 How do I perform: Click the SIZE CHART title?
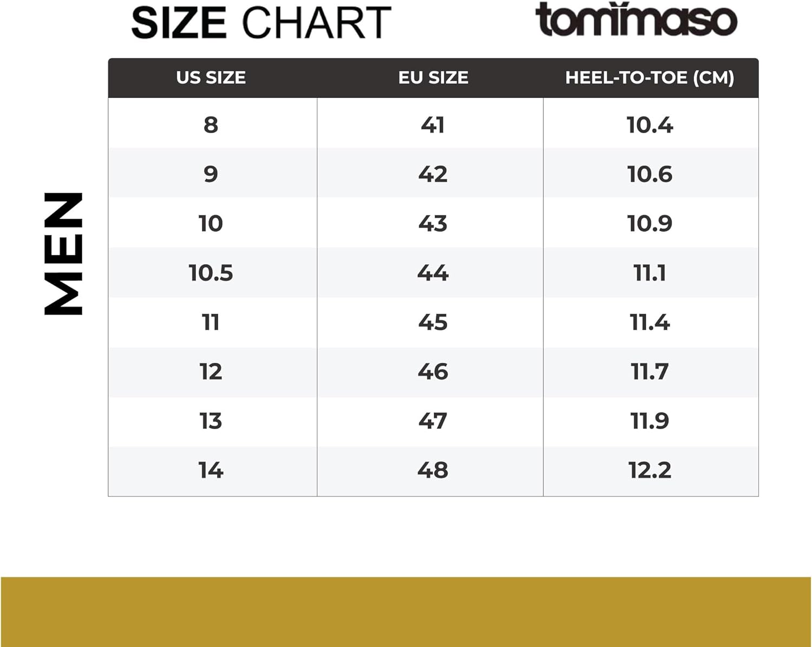point(261,23)
